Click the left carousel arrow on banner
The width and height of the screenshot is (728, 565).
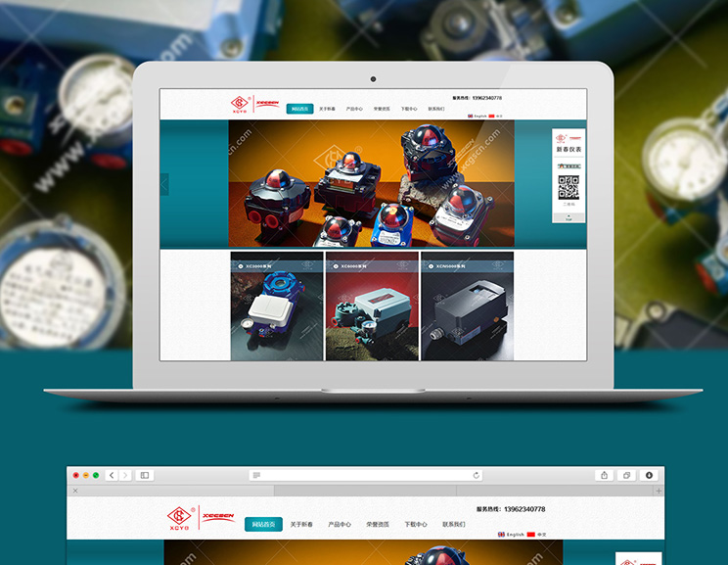coord(164,184)
